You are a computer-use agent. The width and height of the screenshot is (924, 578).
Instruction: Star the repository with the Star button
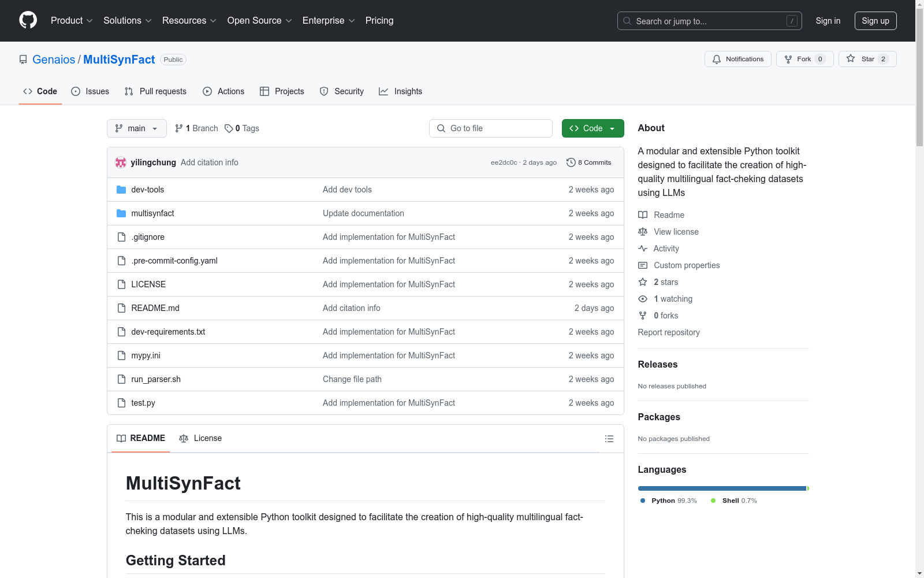[867, 59]
